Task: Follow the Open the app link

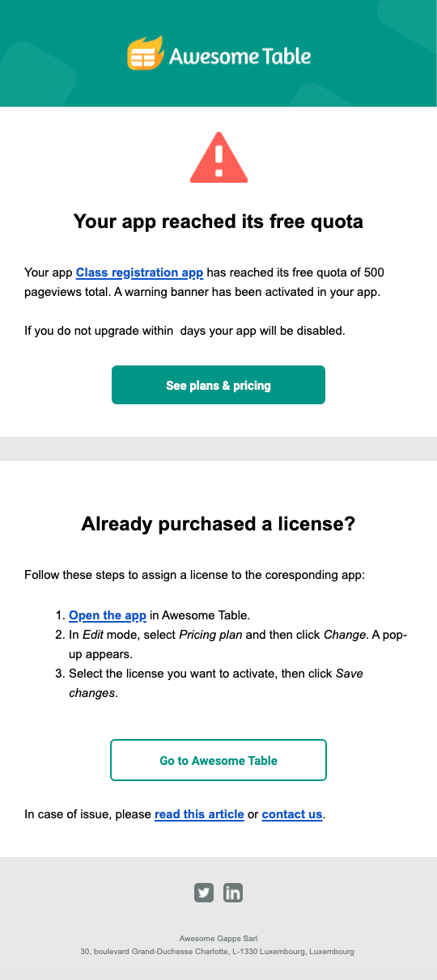Action: click(108, 615)
